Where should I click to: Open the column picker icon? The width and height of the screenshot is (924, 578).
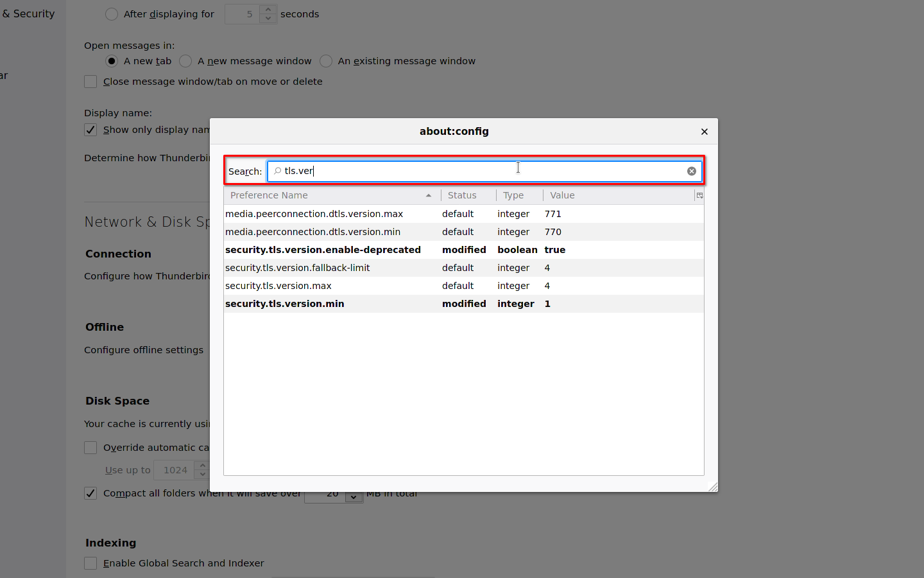[x=699, y=195]
